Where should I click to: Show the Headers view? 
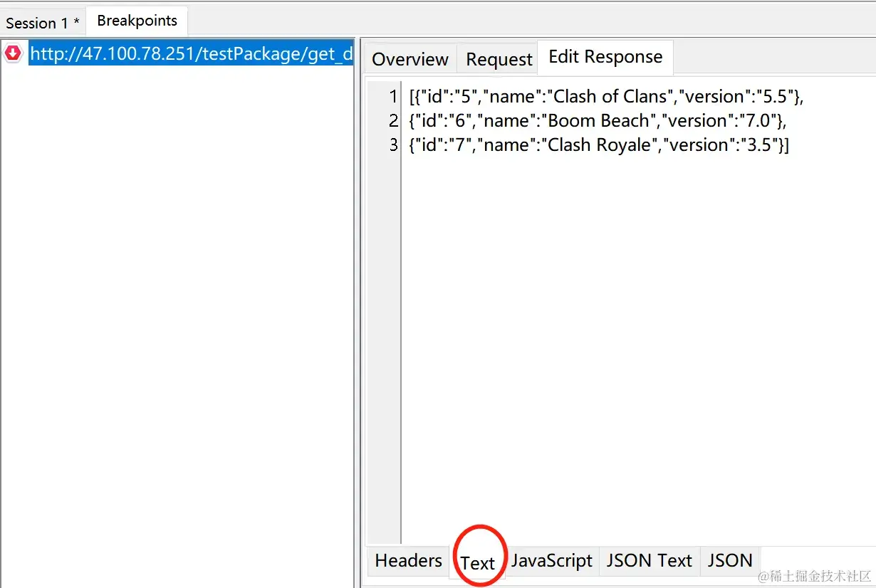click(x=408, y=560)
